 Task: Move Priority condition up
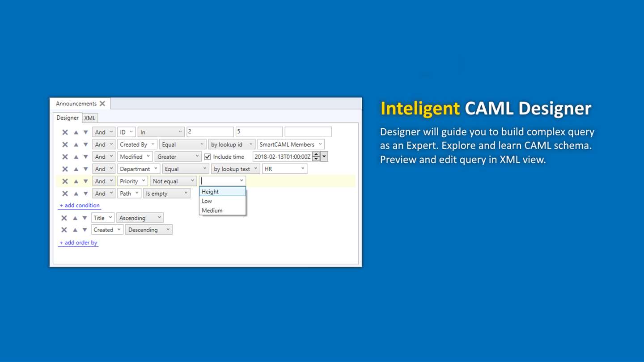[x=76, y=181]
